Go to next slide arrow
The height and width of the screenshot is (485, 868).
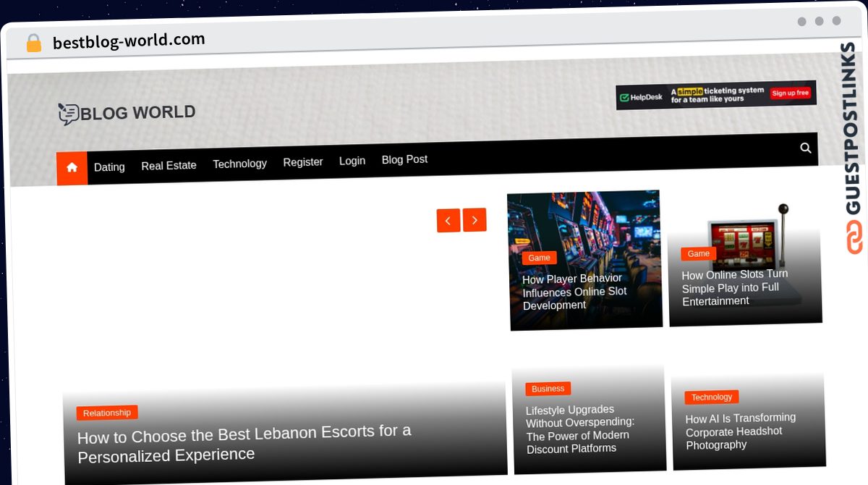475,220
